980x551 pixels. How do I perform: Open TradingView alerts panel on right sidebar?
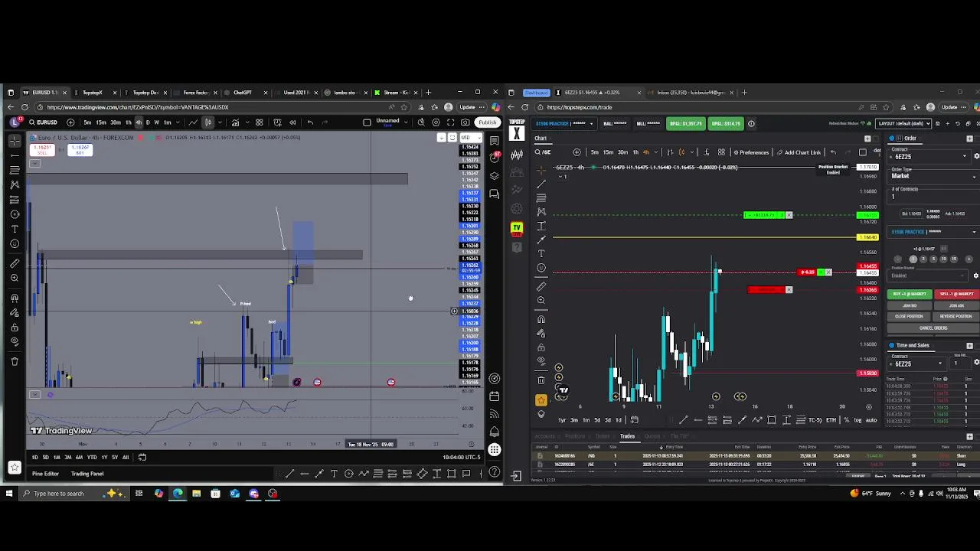[x=495, y=157]
